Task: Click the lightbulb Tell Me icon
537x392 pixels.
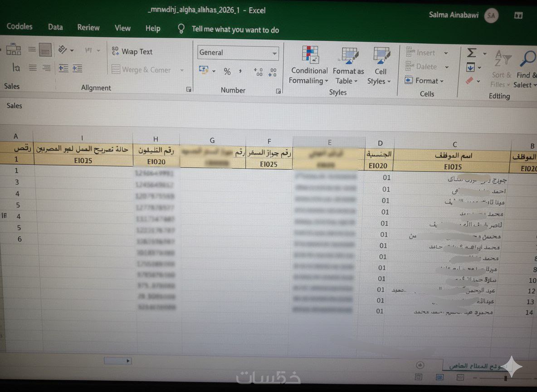Action: 181,29
